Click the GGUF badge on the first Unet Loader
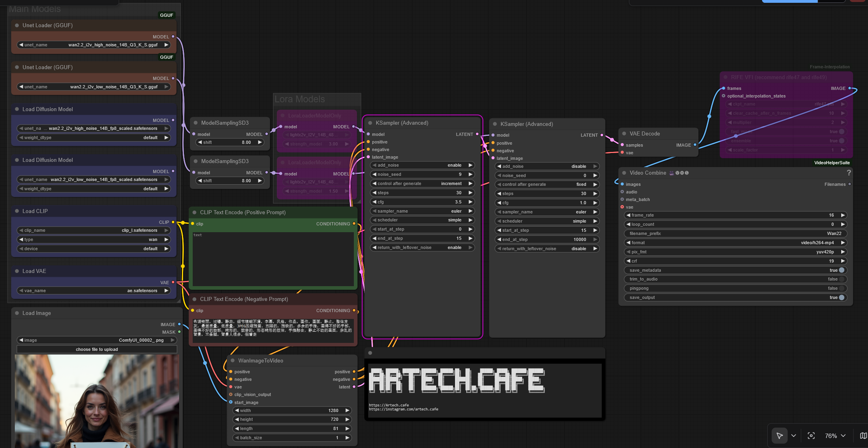The height and width of the screenshot is (448, 868). click(x=166, y=15)
